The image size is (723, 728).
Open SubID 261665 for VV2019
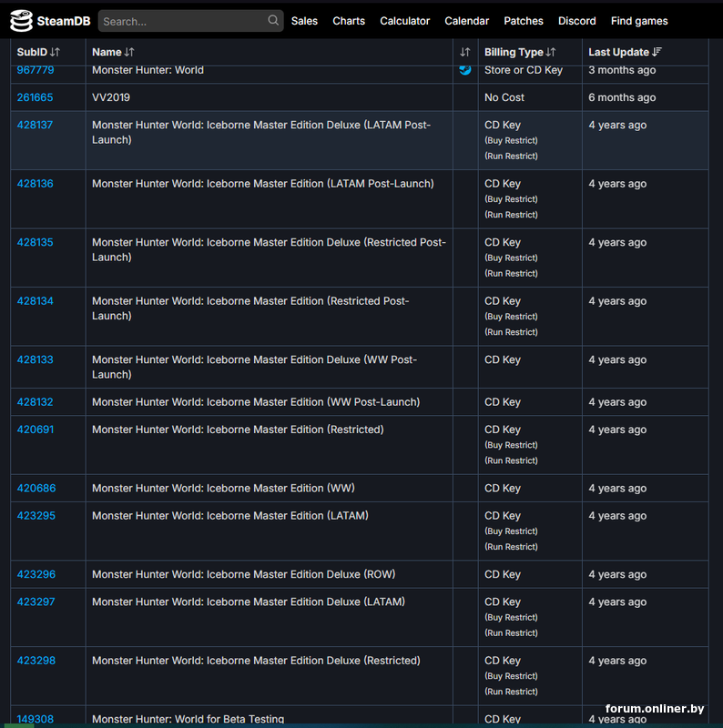click(35, 98)
